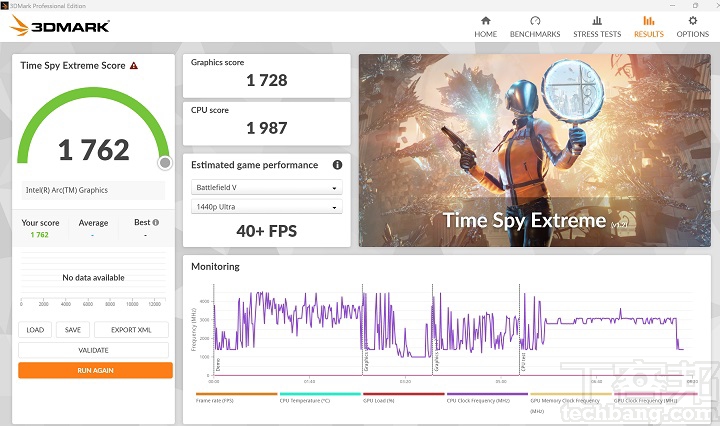This screenshot has width=720, height=426.
Task: Click the Intel(R) Arc(TM) Graphics field
Action: coord(93,190)
